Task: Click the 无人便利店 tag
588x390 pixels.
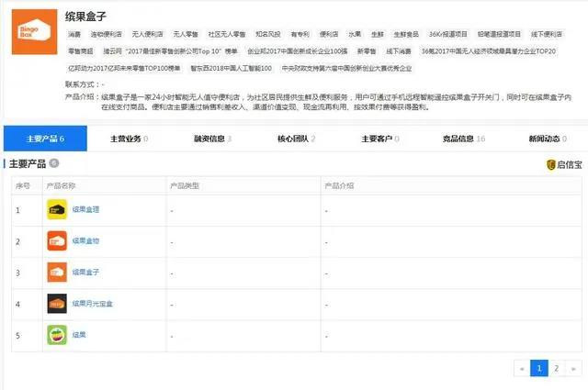Action: [x=147, y=34]
